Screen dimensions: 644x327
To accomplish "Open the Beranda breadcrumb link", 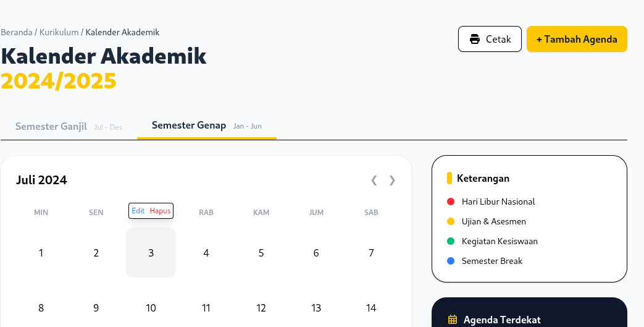I will [16, 32].
